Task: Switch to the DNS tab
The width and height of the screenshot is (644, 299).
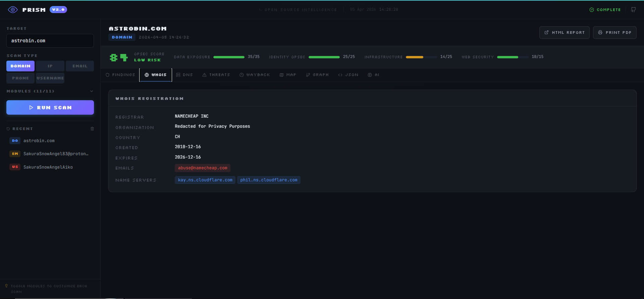Action: tap(184, 75)
